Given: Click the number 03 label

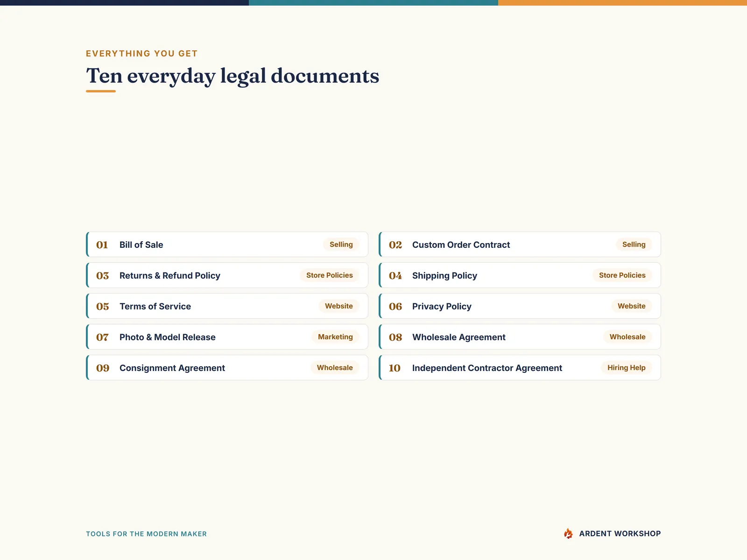Looking at the screenshot, I should coord(103,276).
